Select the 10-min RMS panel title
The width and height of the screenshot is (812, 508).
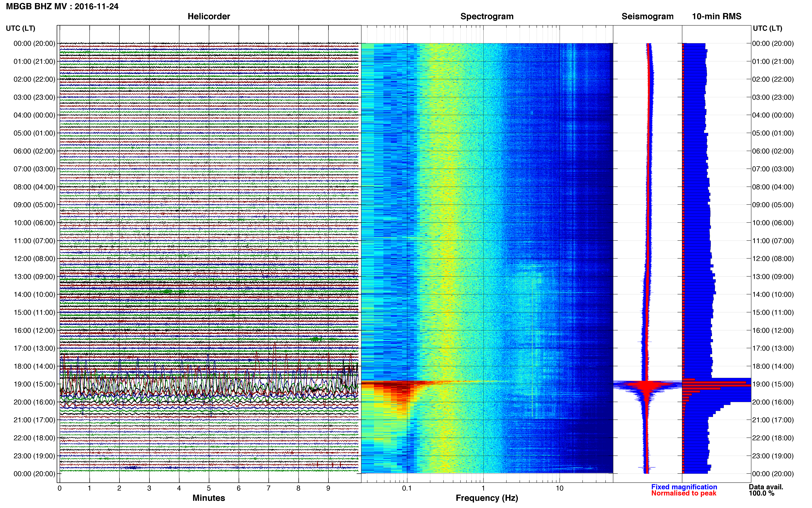(717, 16)
